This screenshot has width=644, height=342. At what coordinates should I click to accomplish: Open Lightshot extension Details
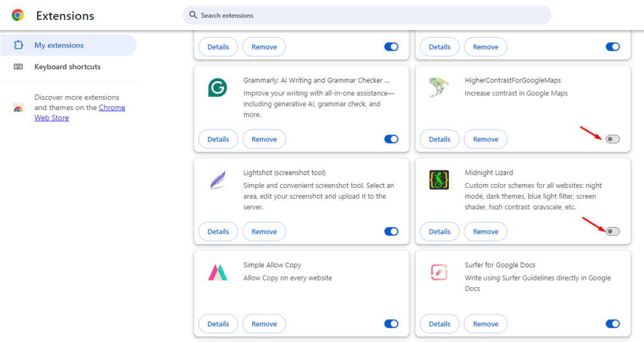pos(218,231)
